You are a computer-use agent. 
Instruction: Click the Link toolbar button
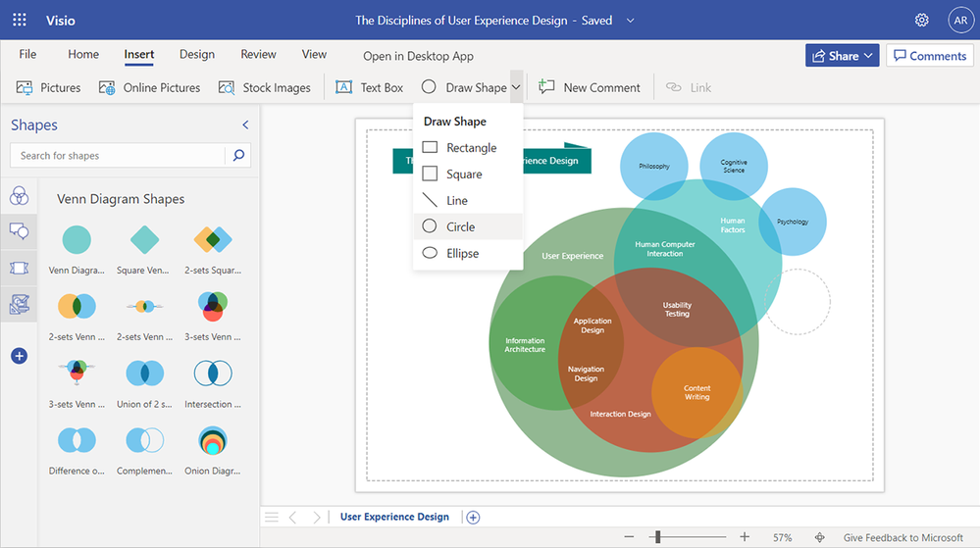coord(688,87)
